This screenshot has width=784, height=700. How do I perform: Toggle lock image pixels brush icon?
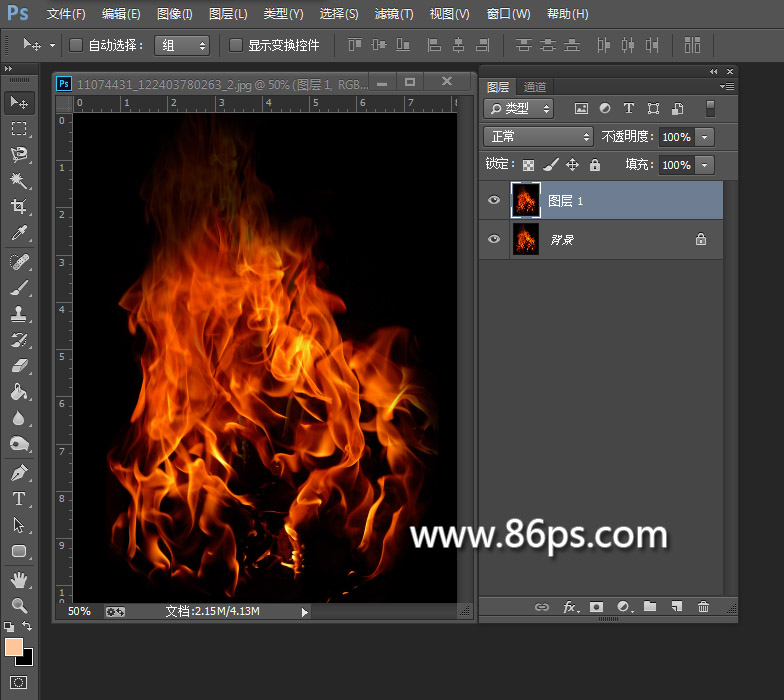[x=551, y=164]
